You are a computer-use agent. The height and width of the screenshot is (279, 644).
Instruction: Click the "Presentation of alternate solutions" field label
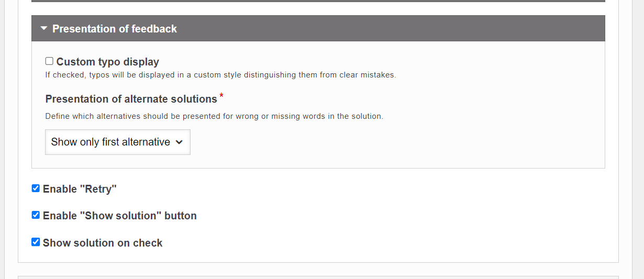pos(131,99)
